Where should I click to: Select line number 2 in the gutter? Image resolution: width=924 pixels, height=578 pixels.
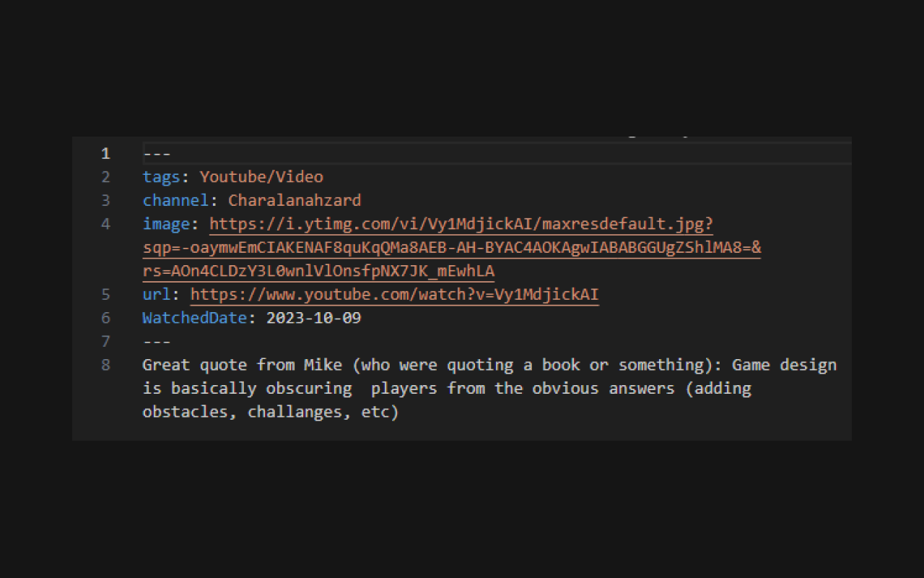105,177
